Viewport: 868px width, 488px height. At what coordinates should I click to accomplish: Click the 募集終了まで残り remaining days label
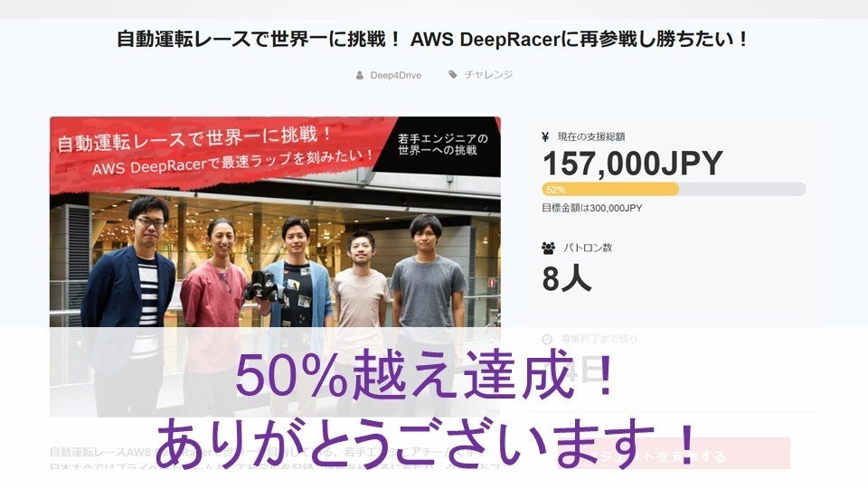point(599,339)
